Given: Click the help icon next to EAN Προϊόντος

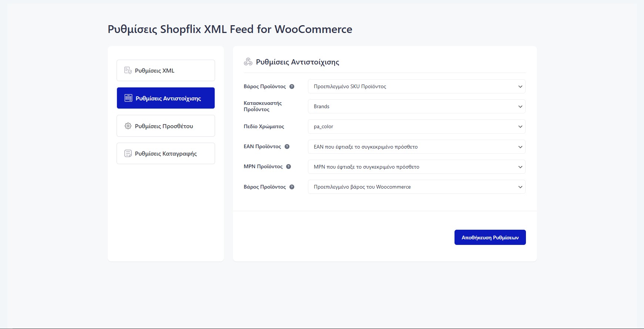Looking at the screenshot, I should point(287,147).
